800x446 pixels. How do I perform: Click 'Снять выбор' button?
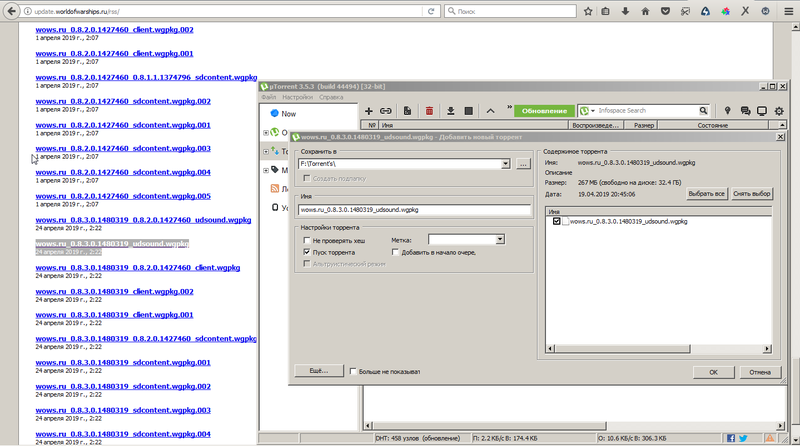pyautogui.click(x=752, y=194)
